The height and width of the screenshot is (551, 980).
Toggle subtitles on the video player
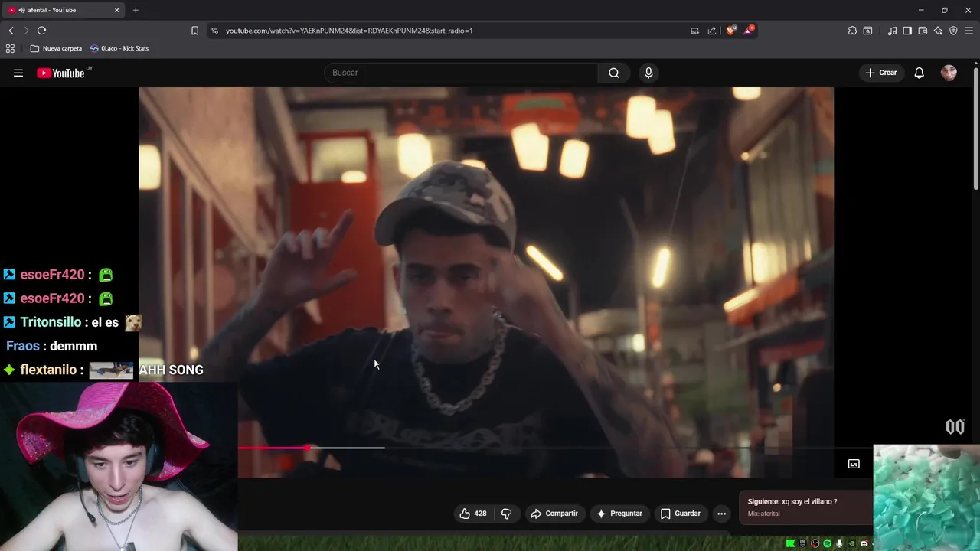(x=854, y=464)
